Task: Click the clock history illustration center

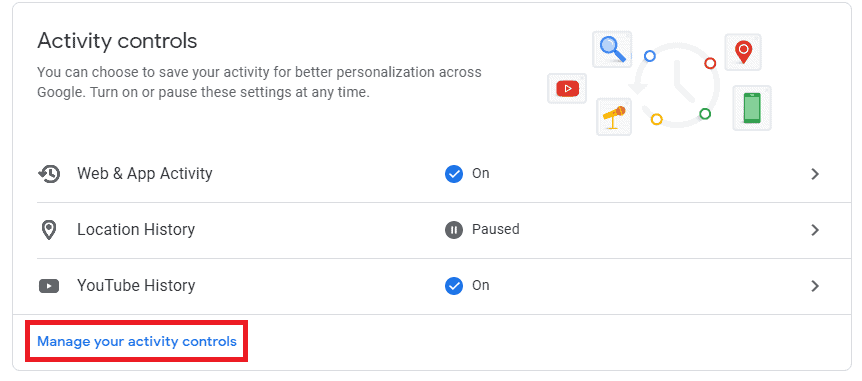Action: 677,86
